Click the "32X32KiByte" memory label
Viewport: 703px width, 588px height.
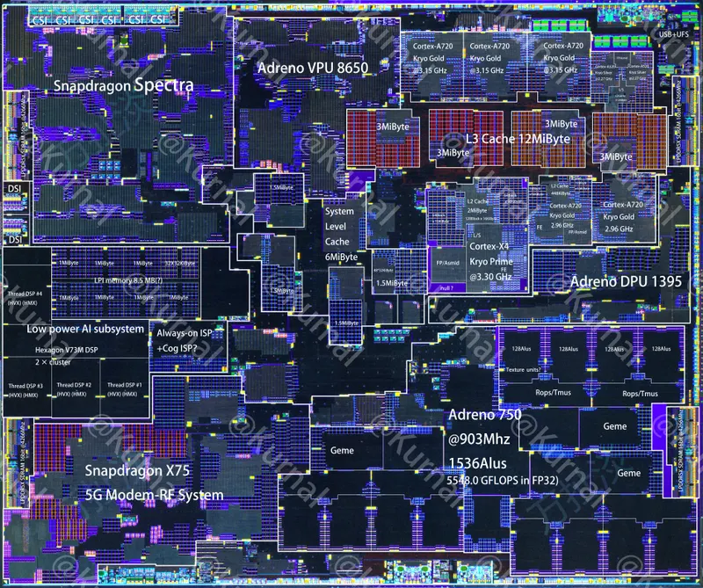[180, 264]
